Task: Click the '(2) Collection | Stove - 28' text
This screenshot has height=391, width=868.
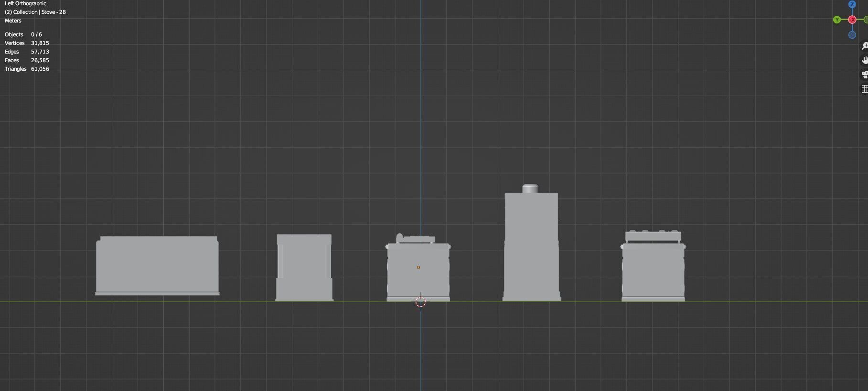Action: tap(35, 12)
